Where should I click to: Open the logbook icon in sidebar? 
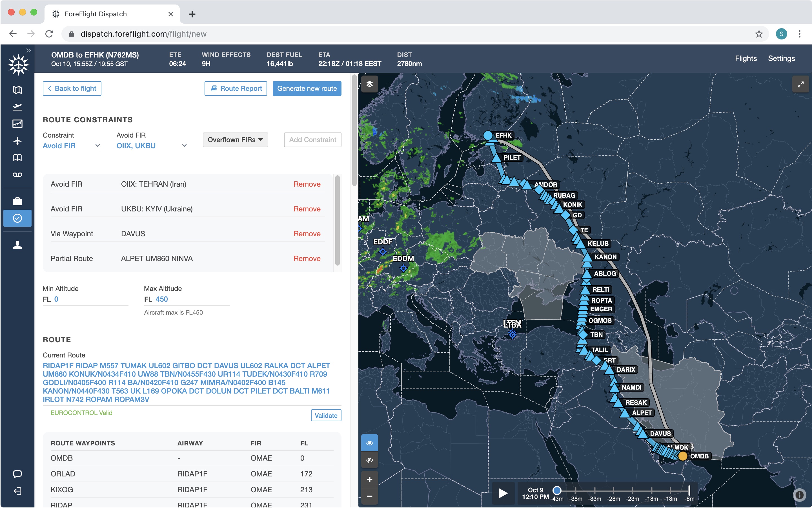17,158
